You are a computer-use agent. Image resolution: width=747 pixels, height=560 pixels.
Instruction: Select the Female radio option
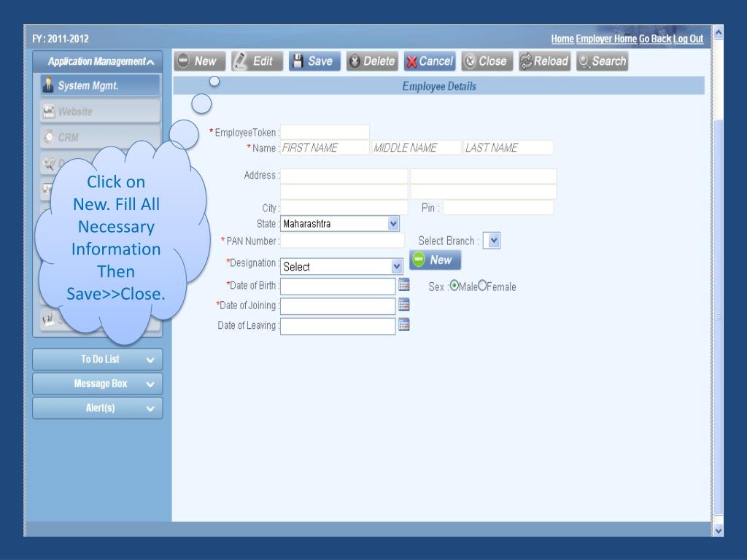click(482, 286)
